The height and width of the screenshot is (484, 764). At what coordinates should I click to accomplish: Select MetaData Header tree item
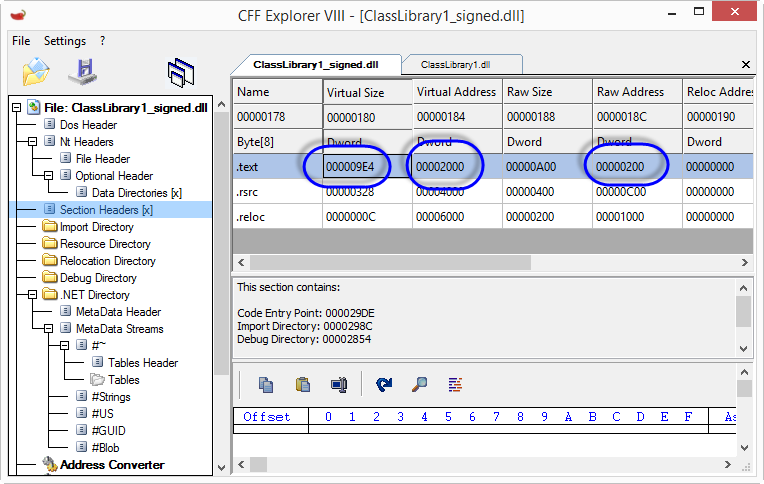(118, 312)
